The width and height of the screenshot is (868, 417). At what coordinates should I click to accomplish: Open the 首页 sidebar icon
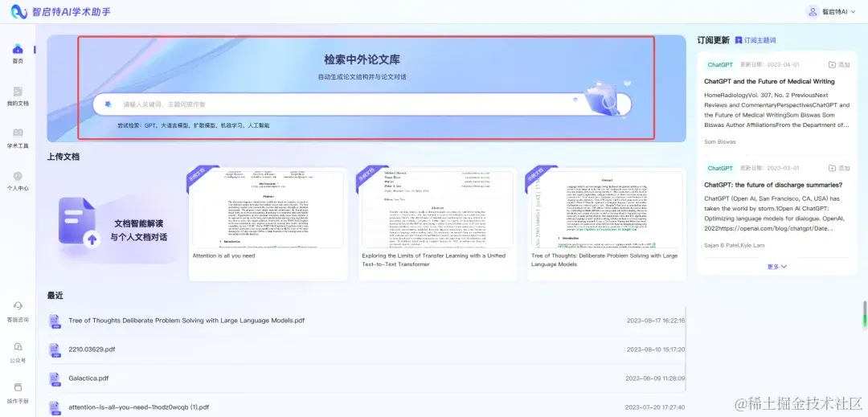click(x=18, y=49)
